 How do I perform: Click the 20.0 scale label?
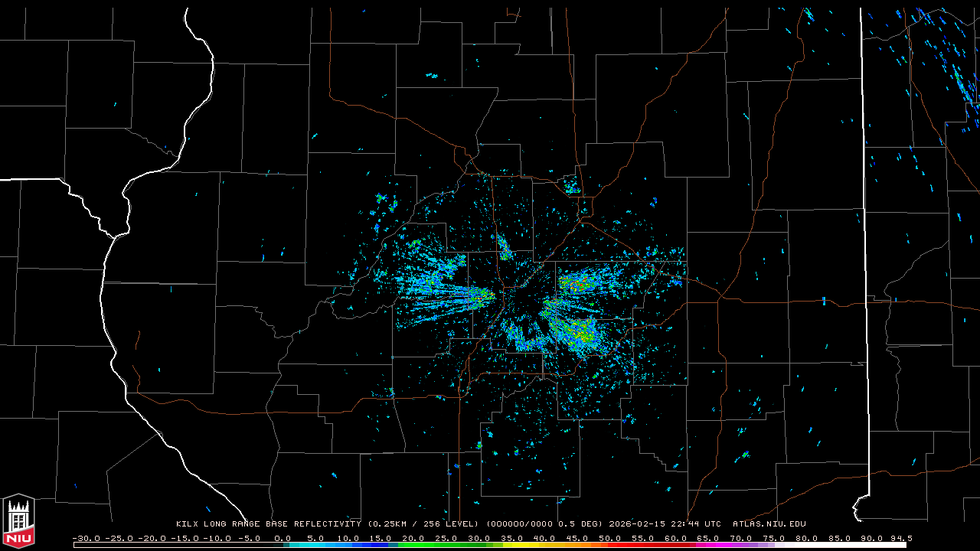coord(413,539)
